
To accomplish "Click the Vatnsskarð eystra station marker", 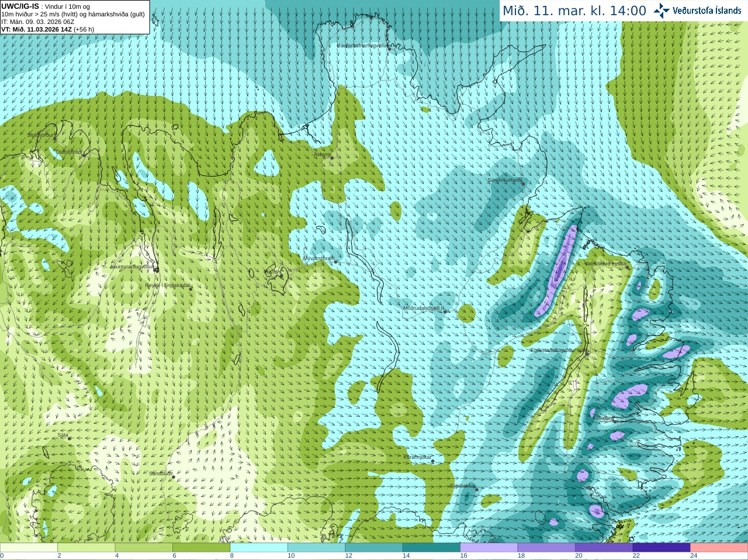I will pos(629,267).
